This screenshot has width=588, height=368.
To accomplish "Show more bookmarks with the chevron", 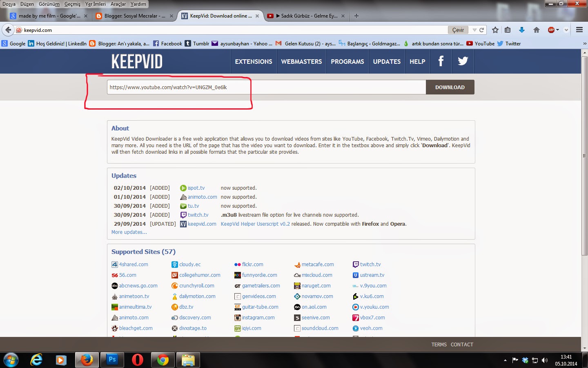I will coord(584,44).
